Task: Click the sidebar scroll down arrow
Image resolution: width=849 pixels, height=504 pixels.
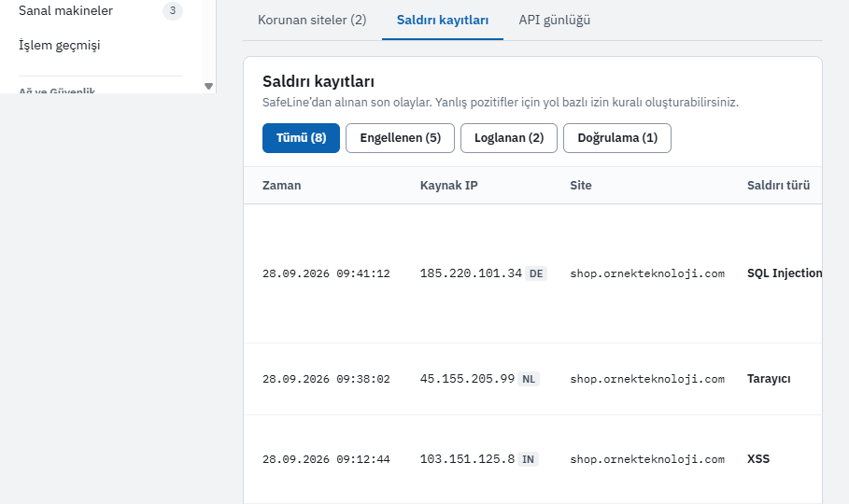Action: tap(208, 86)
